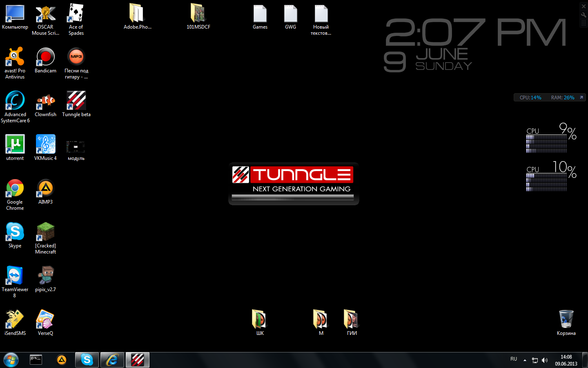Select the VKMusic 4 shortcut

click(x=45, y=148)
